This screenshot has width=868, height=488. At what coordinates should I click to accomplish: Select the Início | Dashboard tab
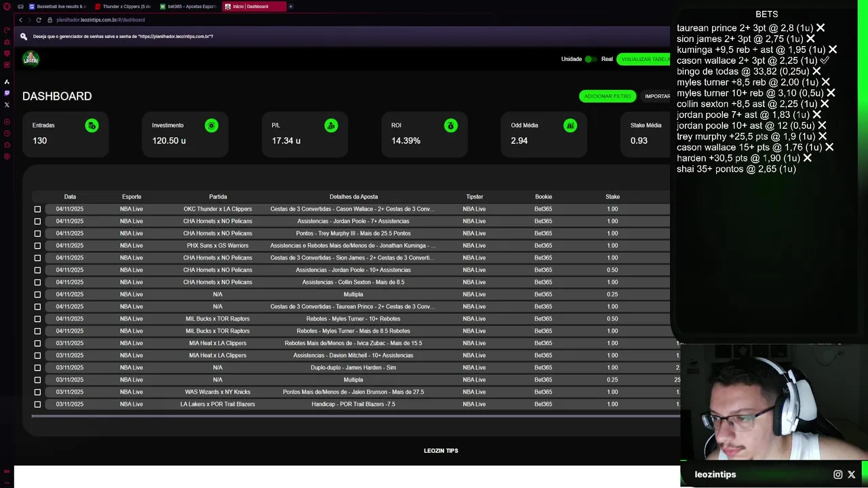click(x=254, y=6)
